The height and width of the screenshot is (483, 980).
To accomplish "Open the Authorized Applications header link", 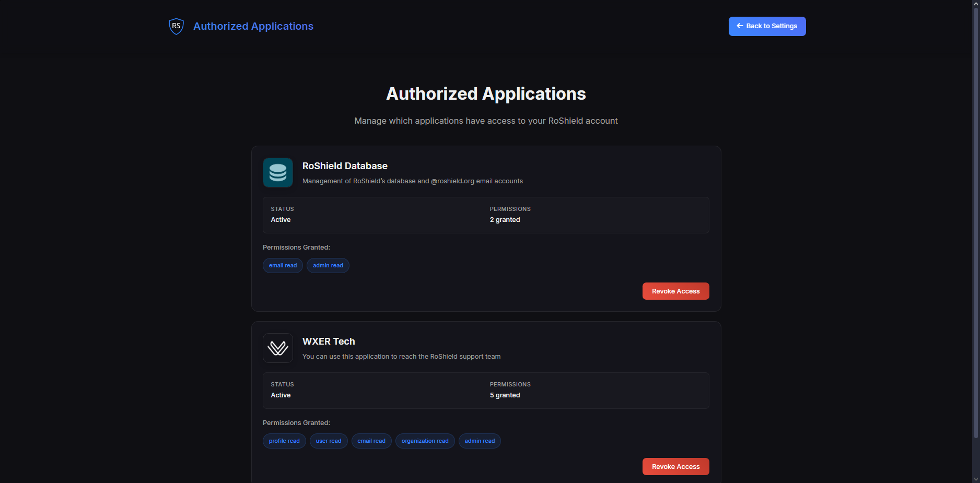I will click(x=253, y=26).
